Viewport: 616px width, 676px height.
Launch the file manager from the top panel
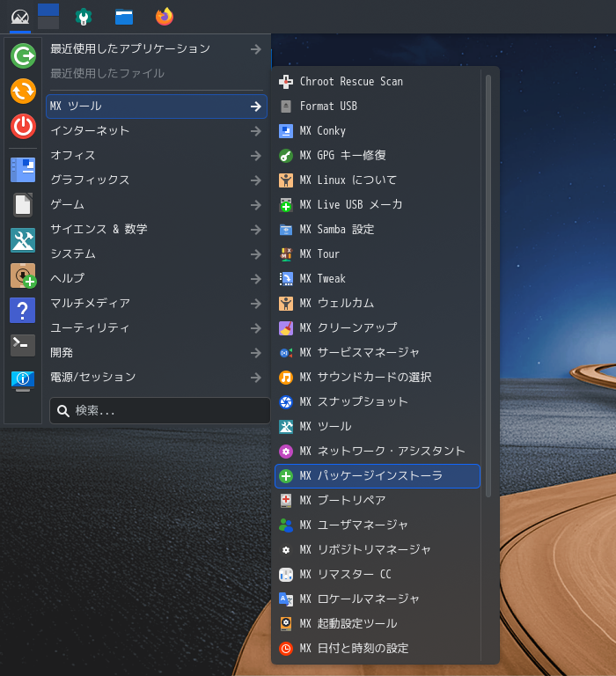point(124,18)
